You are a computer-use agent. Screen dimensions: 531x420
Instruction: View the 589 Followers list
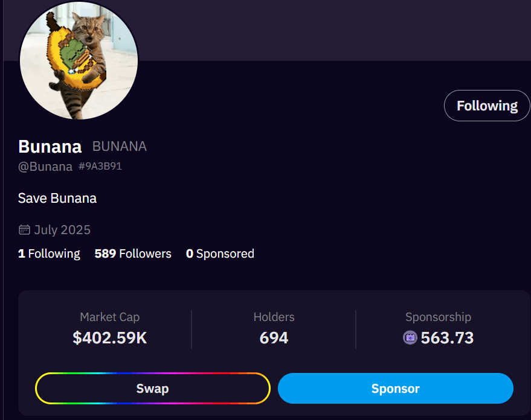(133, 253)
